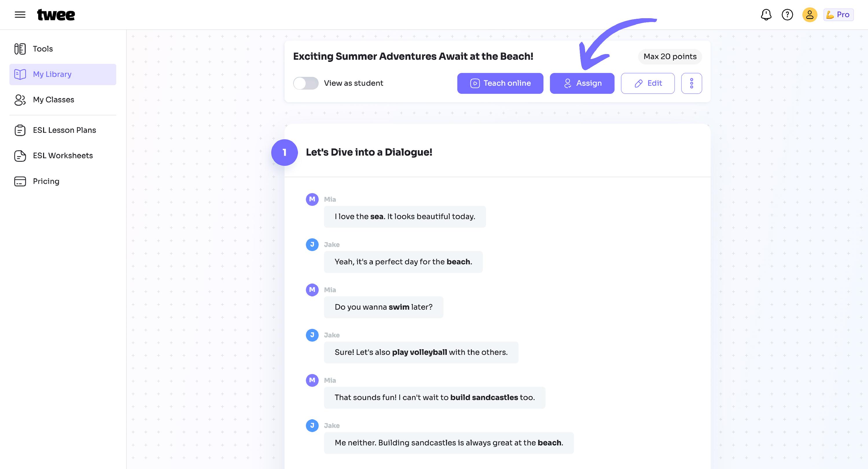Open Tools in the sidebar
This screenshot has width=868, height=469.
click(63, 49)
